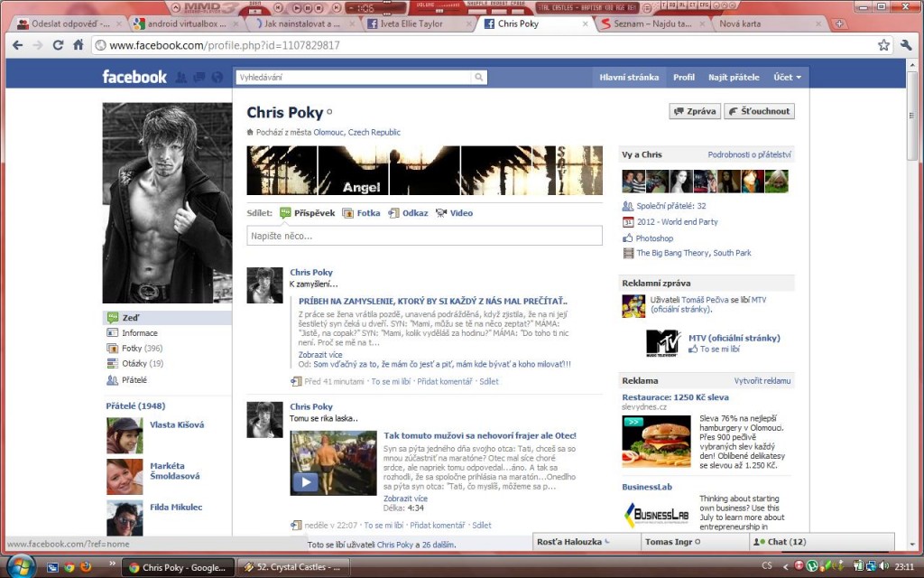Click the MTV logo image
This screenshot has height=578, width=924.
[662, 343]
